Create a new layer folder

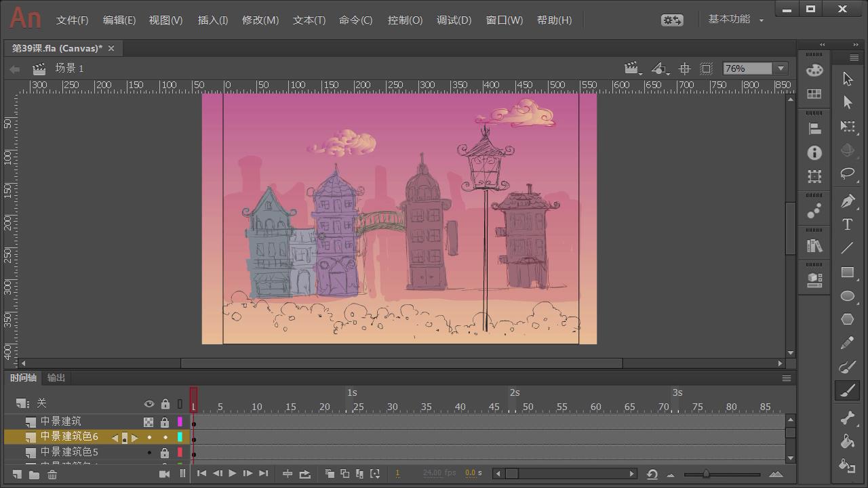34,474
